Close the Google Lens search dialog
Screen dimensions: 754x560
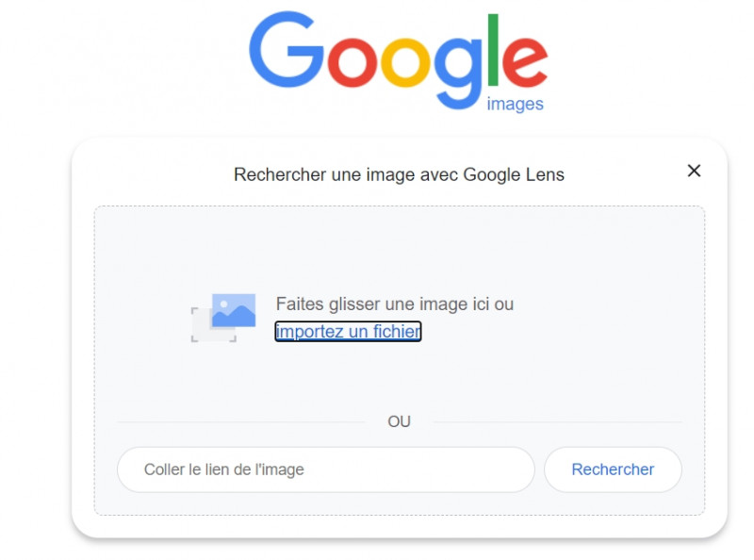(x=694, y=171)
